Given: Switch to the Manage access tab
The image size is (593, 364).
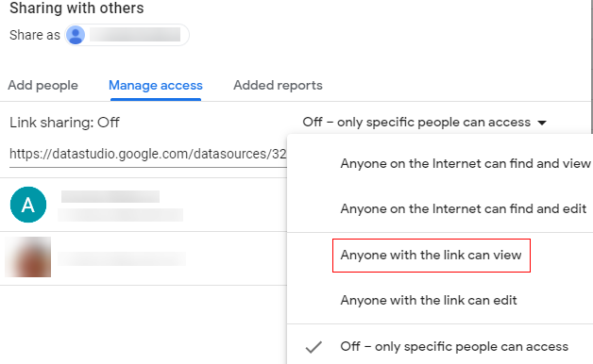Looking at the screenshot, I should 156,85.
